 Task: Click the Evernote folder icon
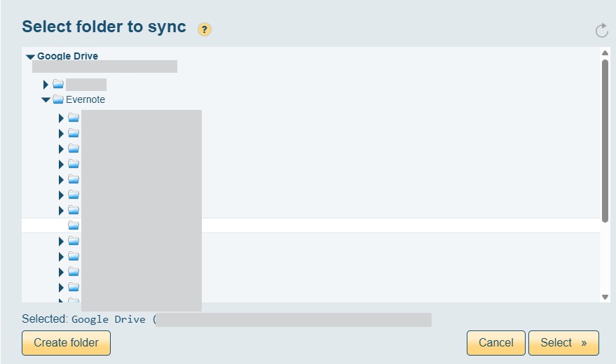(x=58, y=99)
